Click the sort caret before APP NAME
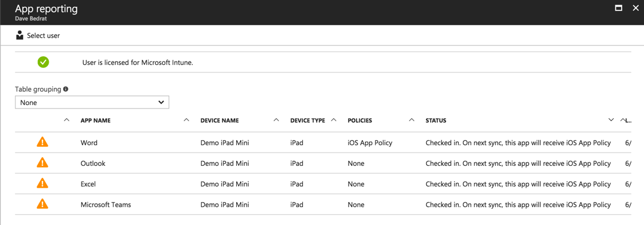The width and height of the screenshot is (644, 225). coord(67,120)
